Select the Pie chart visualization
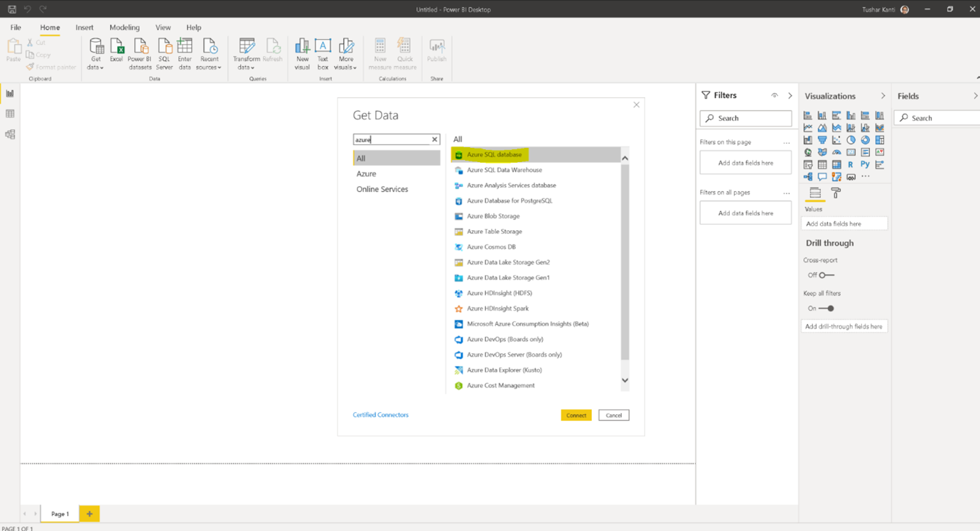 coord(851,140)
